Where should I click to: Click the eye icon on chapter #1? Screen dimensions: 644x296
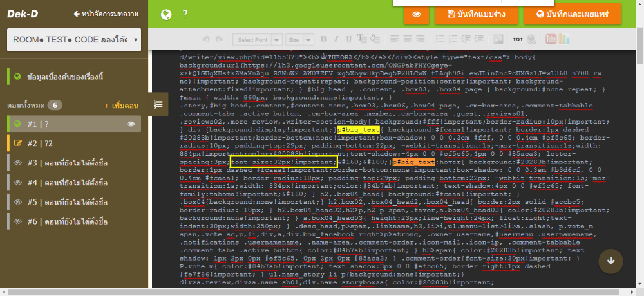point(131,124)
